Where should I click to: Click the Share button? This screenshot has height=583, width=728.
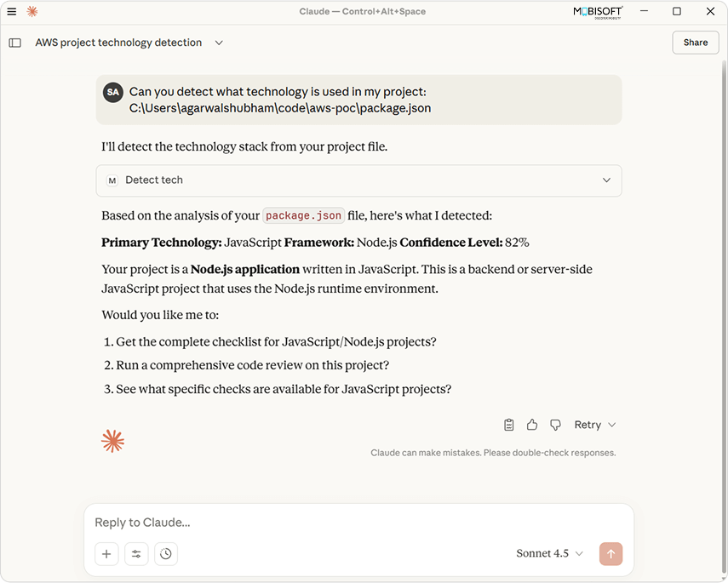click(695, 43)
